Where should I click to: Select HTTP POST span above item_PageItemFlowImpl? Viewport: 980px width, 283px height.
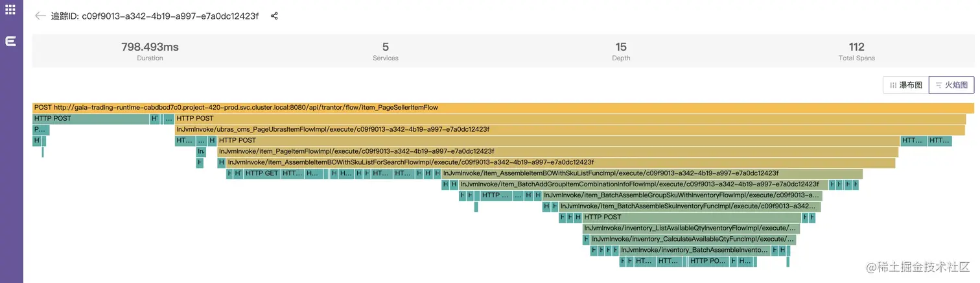(558, 140)
